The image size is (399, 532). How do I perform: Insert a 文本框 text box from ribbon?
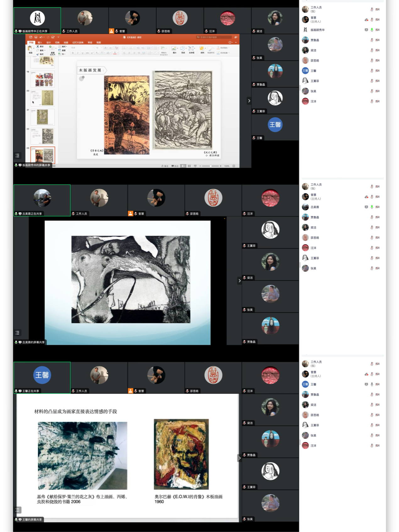click(x=191, y=50)
